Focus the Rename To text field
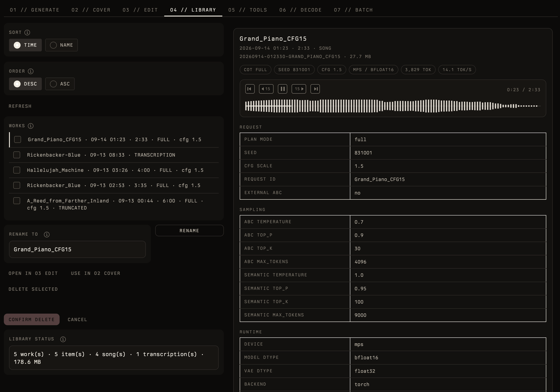This screenshot has width=560, height=392. pyautogui.click(x=77, y=249)
